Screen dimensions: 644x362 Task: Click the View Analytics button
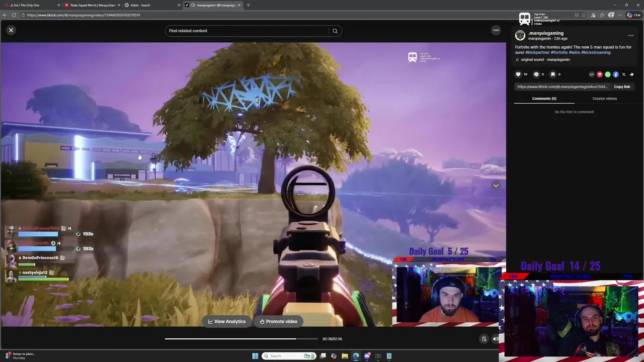pos(227,321)
